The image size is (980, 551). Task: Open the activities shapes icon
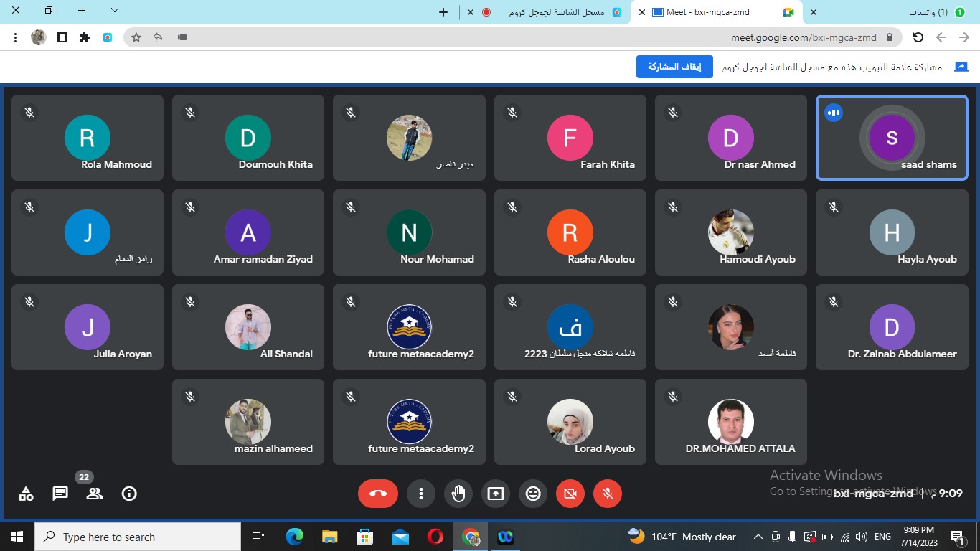tap(26, 494)
